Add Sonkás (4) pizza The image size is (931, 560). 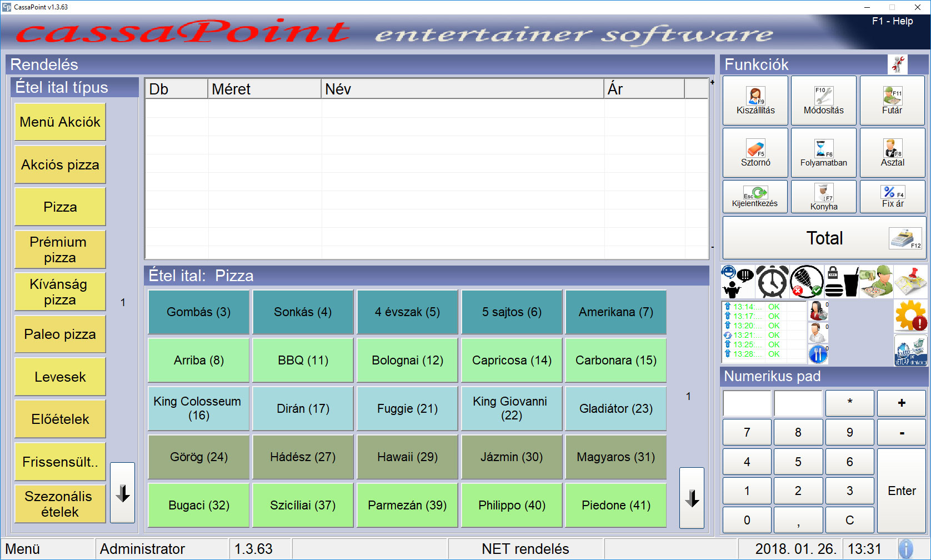point(303,312)
